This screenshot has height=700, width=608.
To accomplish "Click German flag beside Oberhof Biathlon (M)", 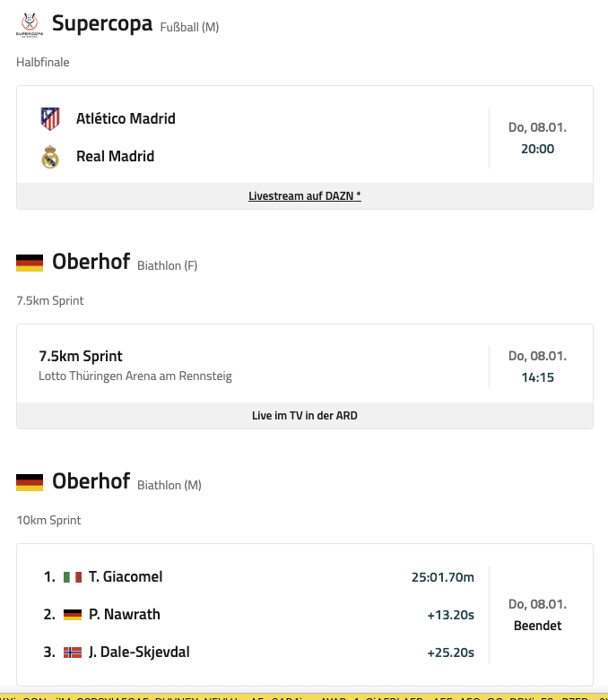I will pyautogui.click(x=30, y=482).
